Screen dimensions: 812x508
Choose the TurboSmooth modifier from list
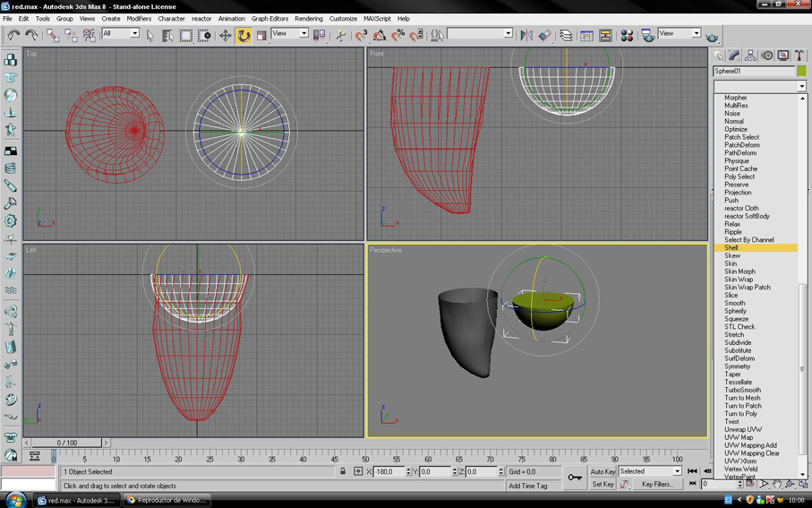(x=742, y=391)
